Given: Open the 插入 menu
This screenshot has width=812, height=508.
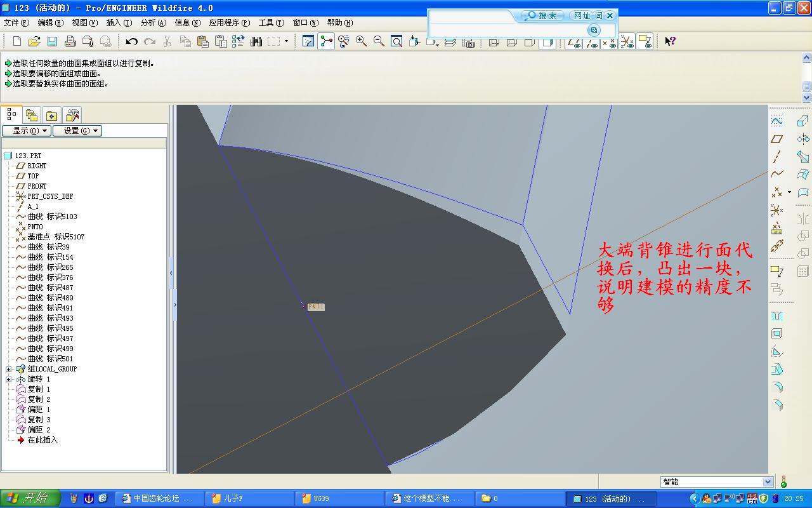Looking at the screenshot, I should click(x=119, y=23).
